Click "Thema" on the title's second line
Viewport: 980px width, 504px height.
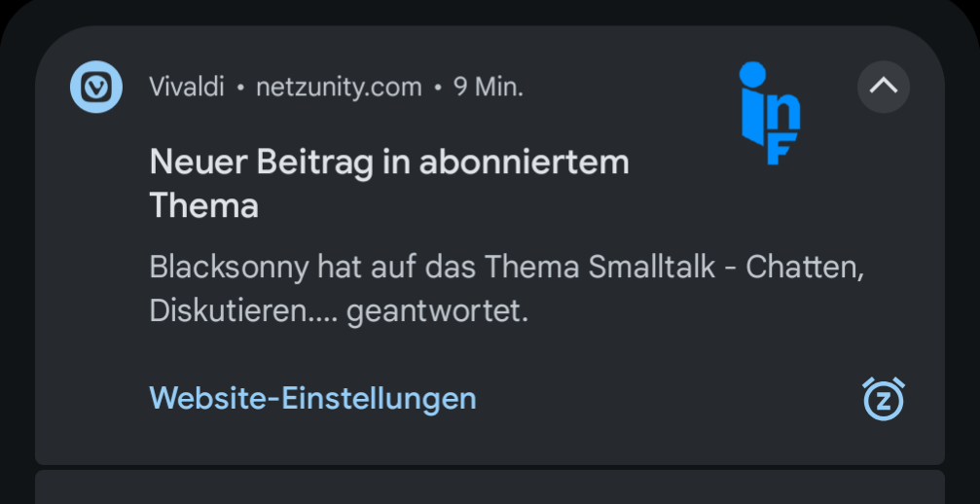[203, 205]
